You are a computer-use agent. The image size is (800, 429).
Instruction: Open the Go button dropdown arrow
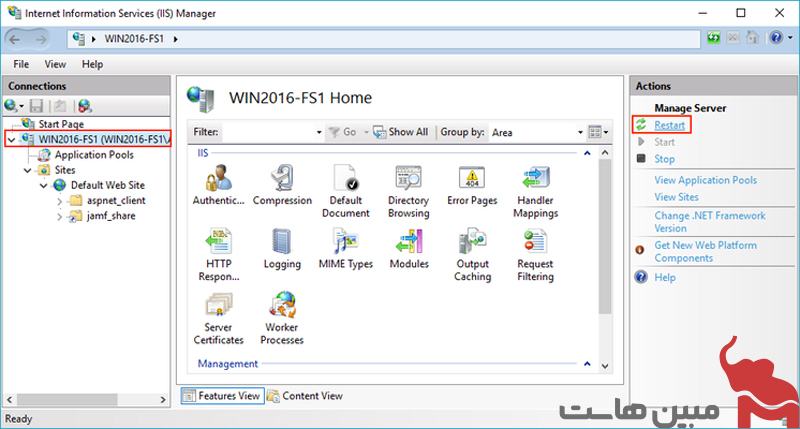[366, 133]
